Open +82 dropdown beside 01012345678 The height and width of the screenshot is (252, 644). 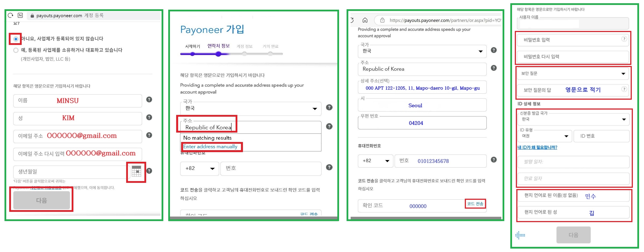click(376, 161)
